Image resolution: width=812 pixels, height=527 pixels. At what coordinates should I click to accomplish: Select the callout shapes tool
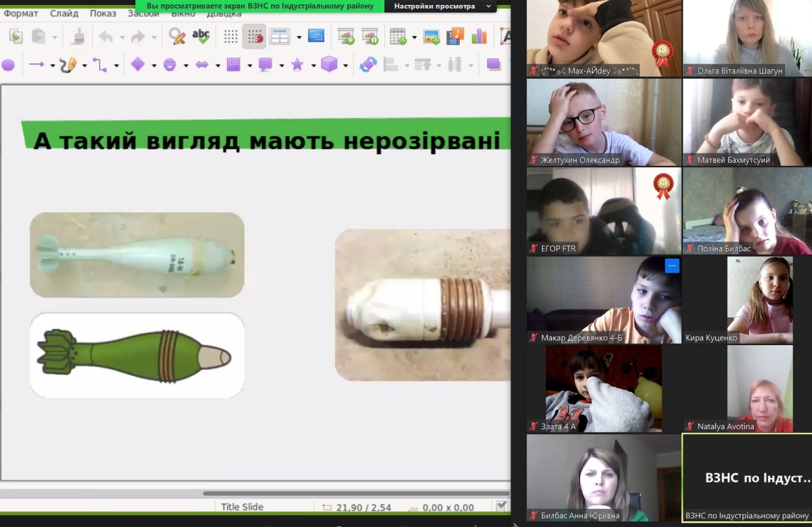pyautogui.click(x=266, y=65)
